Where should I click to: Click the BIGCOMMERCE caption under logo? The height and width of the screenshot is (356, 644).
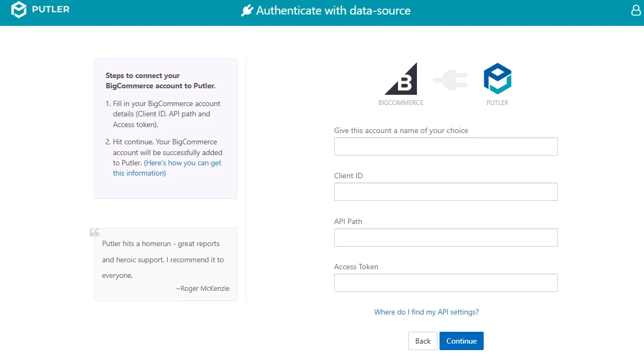(401, 103)
